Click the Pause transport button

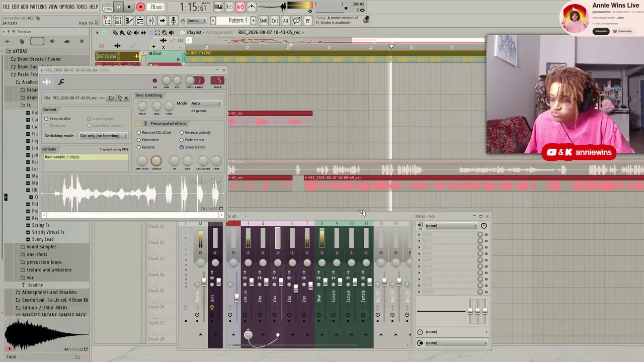[118, 8]
